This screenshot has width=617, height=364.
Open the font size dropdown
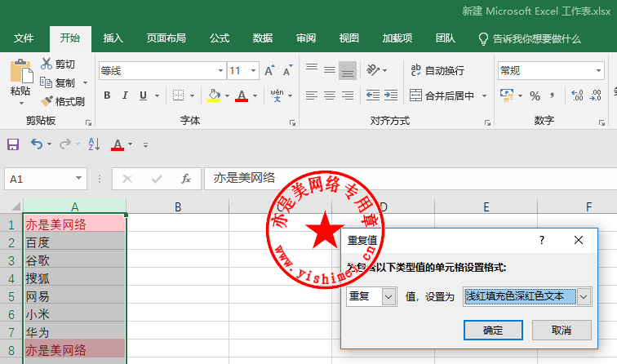point(253,71)
